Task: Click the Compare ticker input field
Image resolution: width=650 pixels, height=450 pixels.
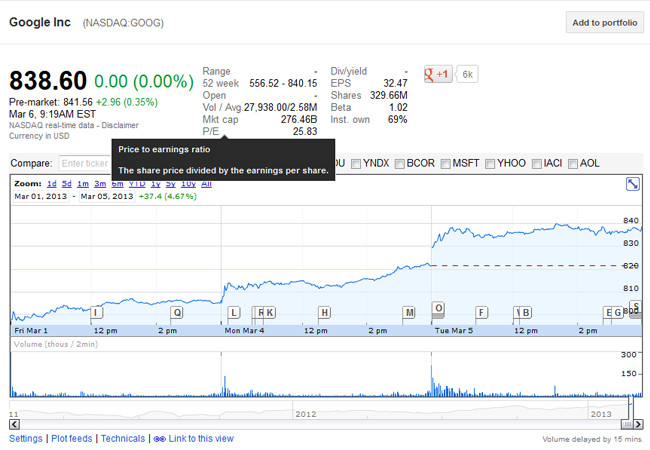Action: pyautogui.click(x=85, y=163)
